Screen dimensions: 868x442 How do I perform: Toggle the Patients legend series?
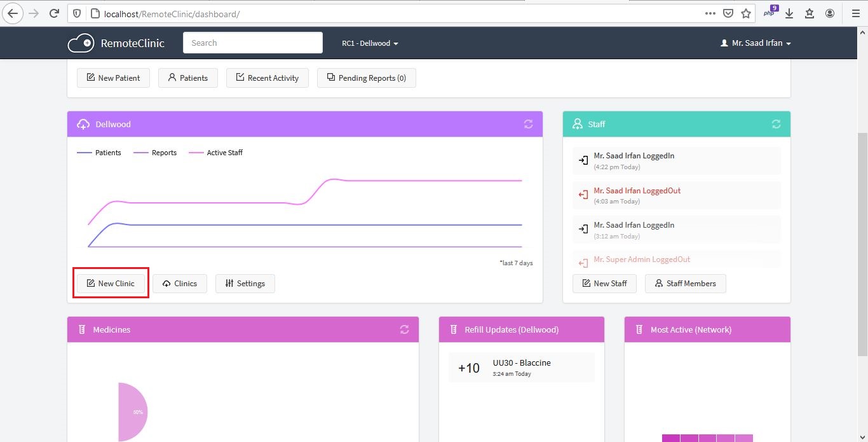(99, 153)
